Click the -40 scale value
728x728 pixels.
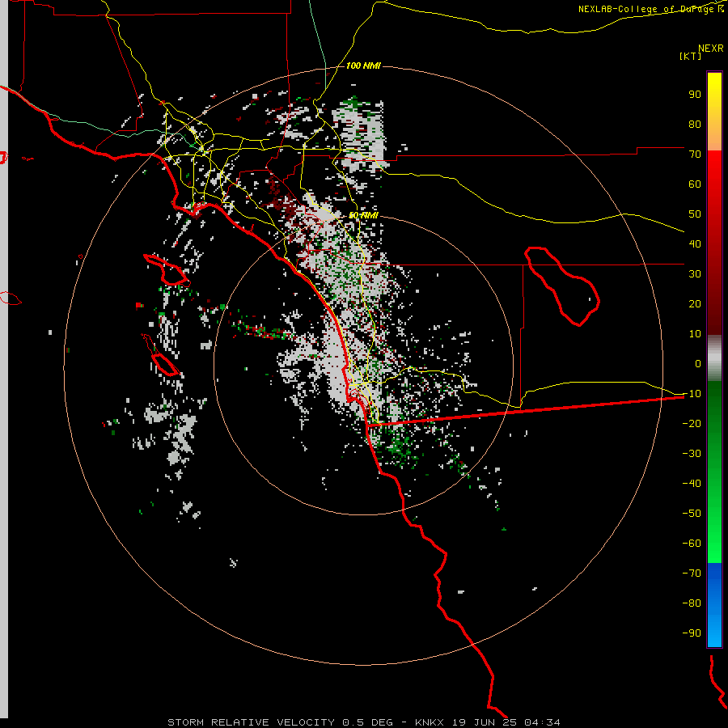tap(692, 484)
